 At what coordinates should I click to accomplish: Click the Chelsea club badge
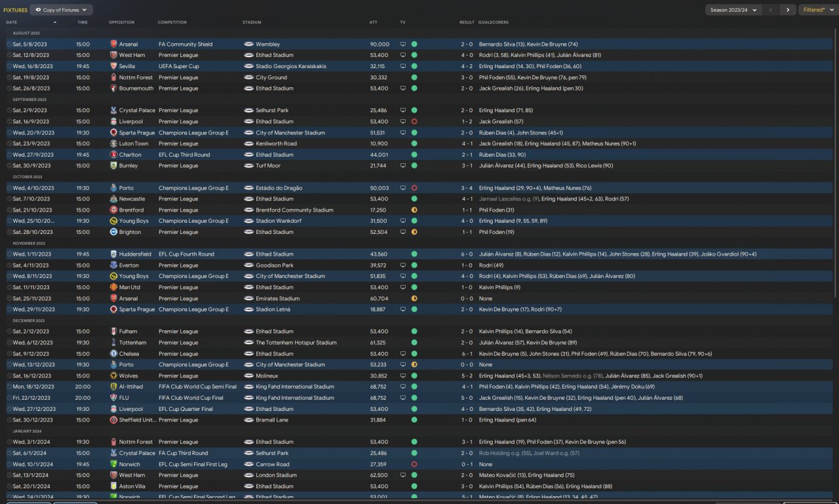click(x=113, y=354)
